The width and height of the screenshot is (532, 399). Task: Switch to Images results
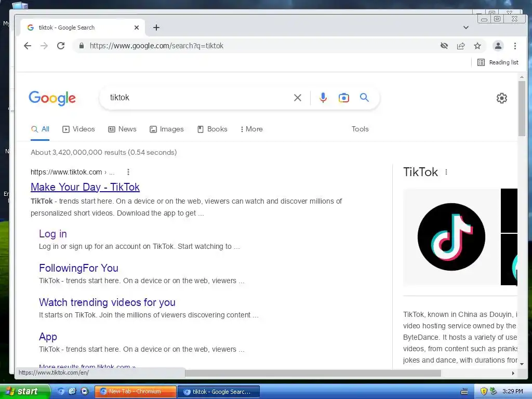pyautogui.click(x=167, y=129)
